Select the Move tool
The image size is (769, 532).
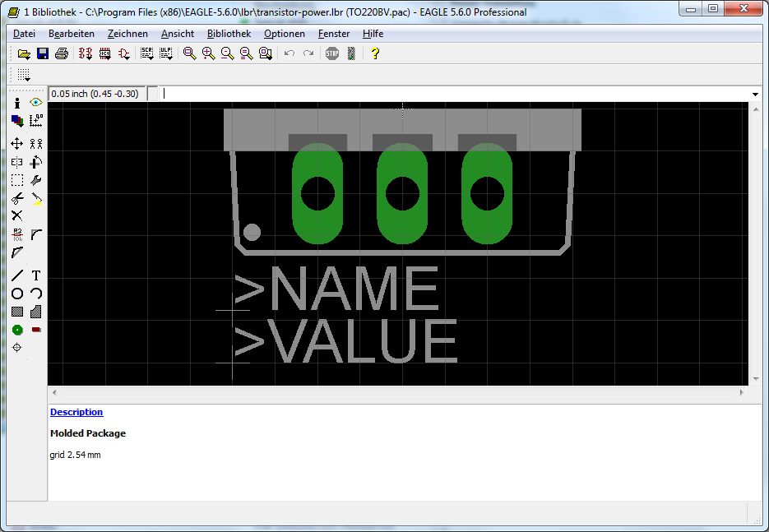[17, 144]
